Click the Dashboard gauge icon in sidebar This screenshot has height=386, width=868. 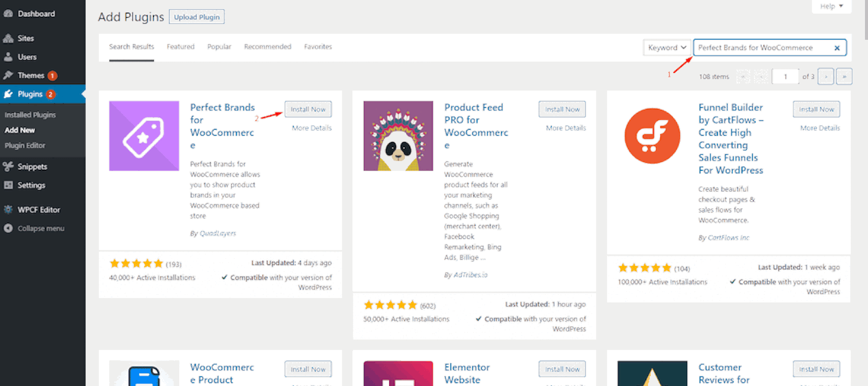[8, 14]
